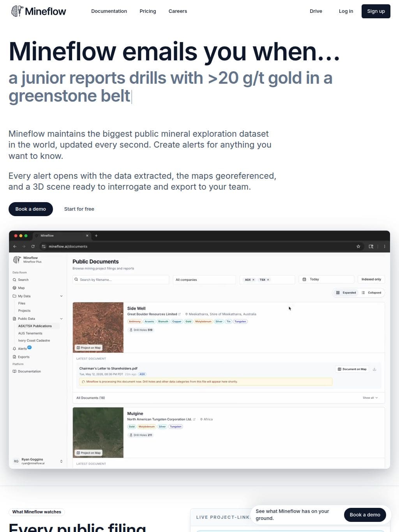Click Start for free link

point(79,209)
